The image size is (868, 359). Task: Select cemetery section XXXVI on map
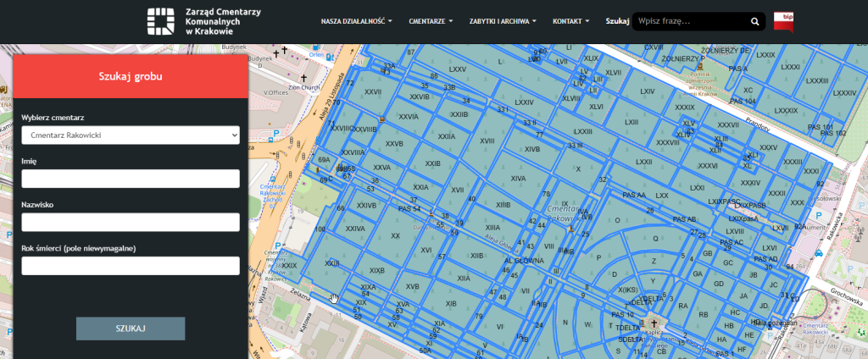pyautogui.click(x=708, y=166)
